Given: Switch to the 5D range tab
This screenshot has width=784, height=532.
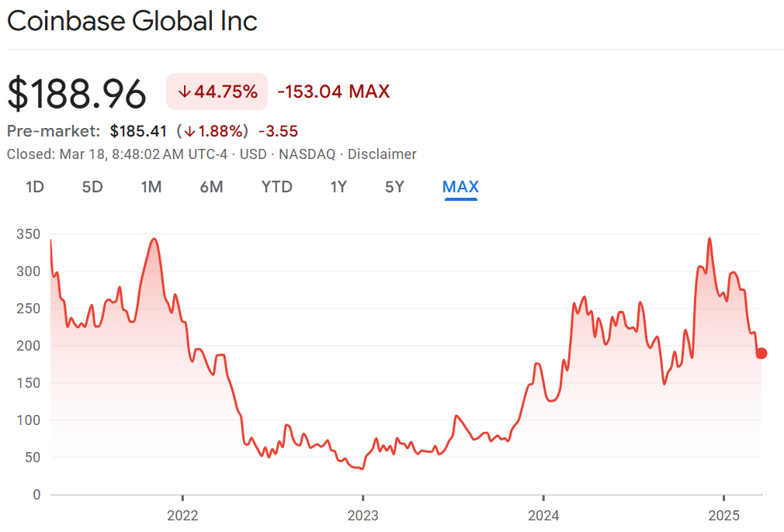Looking at the screenshot, I should tap(92, 187).
